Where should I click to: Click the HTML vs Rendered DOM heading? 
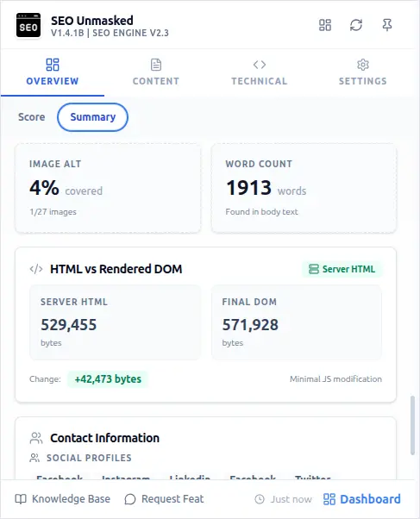116,269
